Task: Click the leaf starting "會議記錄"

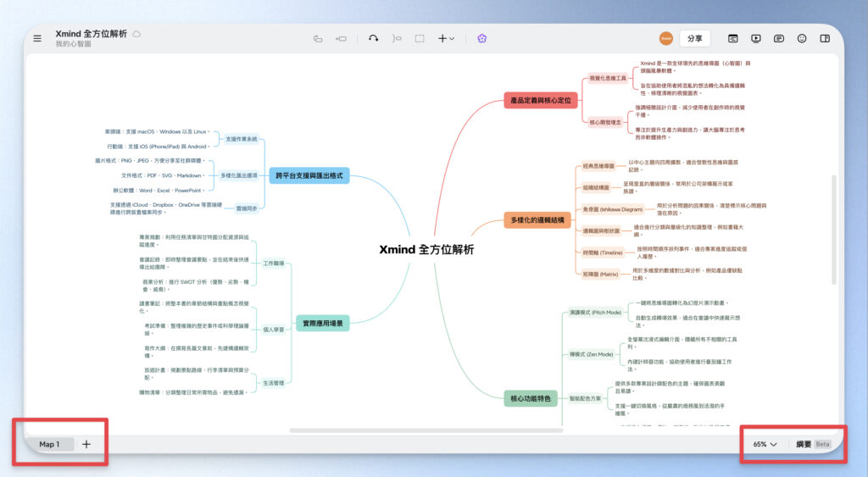Action: (x=194, y=263)
